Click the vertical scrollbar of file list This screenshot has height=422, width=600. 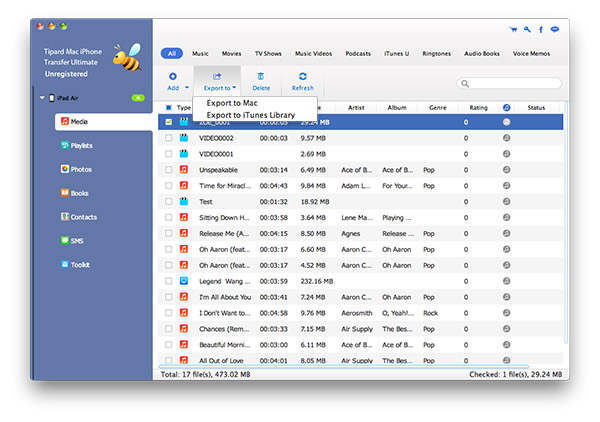coord(566,222)
